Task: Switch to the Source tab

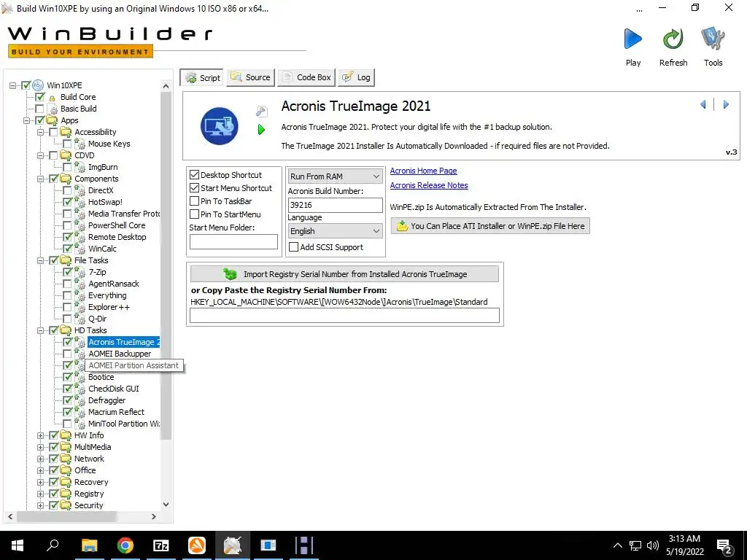Action: [251, 77]
